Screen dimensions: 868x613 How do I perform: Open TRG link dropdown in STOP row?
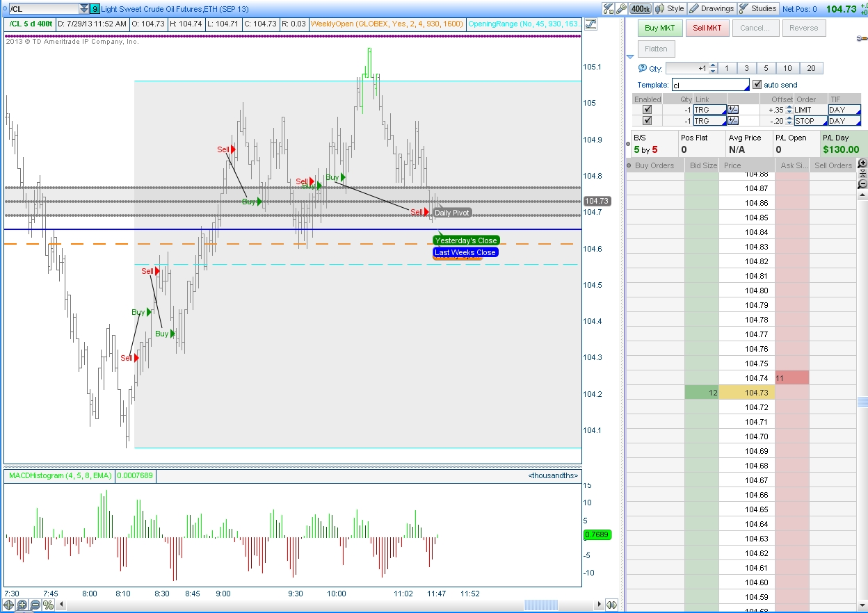[710, 121]
